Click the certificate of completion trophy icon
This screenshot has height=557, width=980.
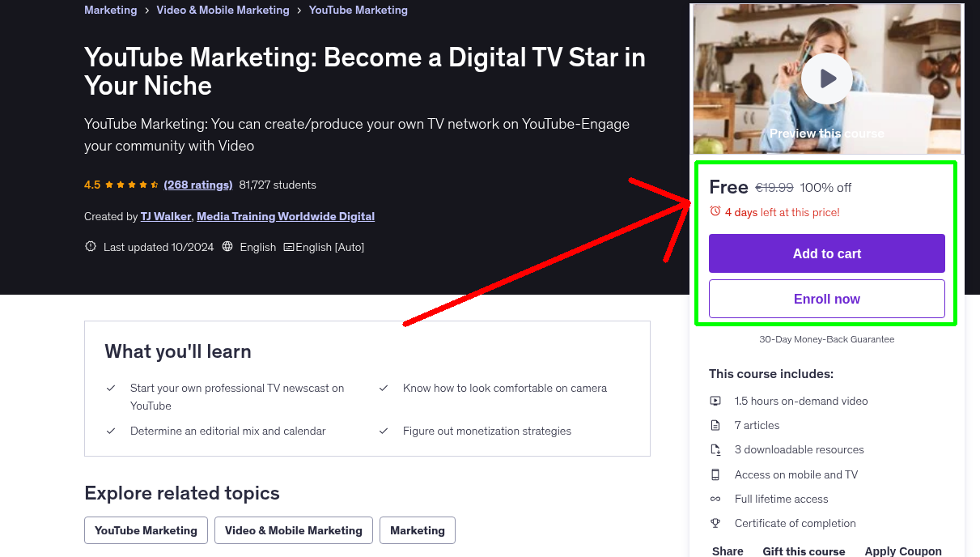point(716,523)
